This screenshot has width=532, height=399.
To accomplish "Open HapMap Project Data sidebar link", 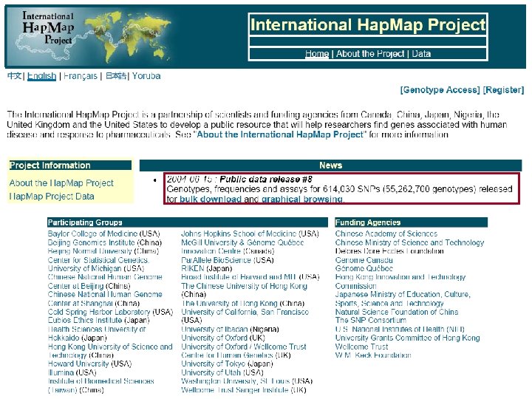I will click(x=52, y=197).
